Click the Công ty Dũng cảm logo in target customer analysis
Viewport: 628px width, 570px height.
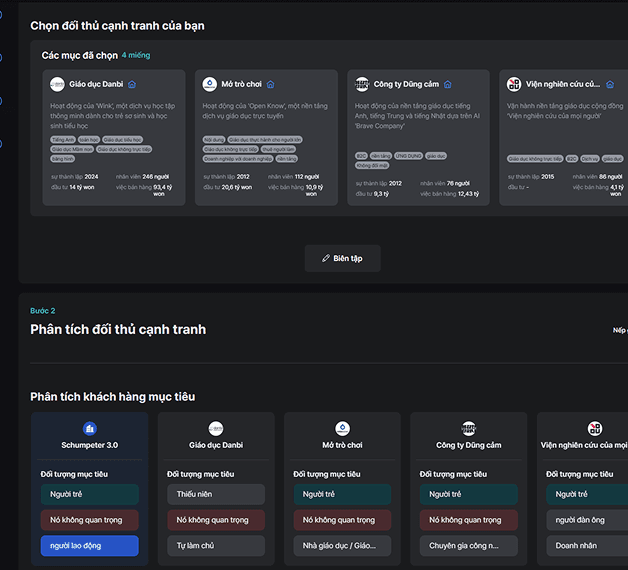[469, 429]
